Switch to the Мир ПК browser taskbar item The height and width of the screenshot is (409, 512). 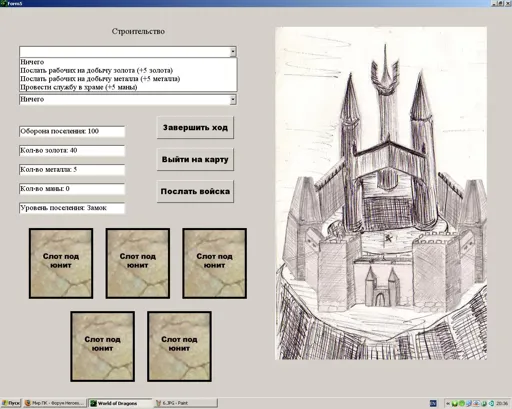coord(55,403)
